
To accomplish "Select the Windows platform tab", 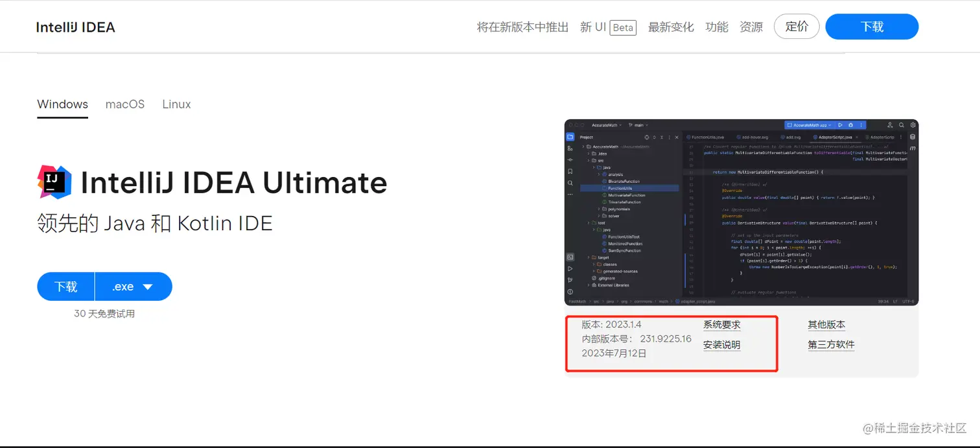I will pyautogui.click(x=62, y=104).
